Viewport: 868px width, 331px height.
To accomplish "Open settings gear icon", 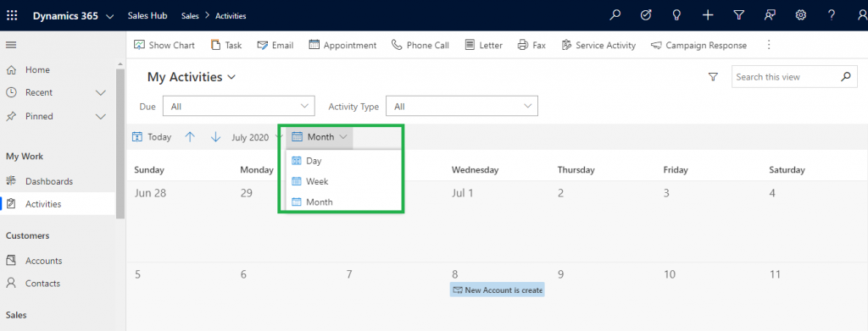I will click(x=800, y=15).
